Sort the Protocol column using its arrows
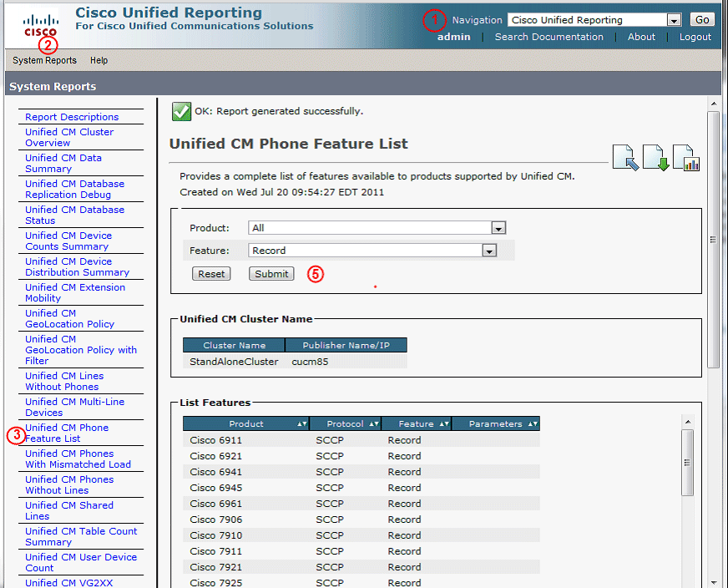Image resolution: width=728 pixels, height=588 pixels. coord(374,423)
